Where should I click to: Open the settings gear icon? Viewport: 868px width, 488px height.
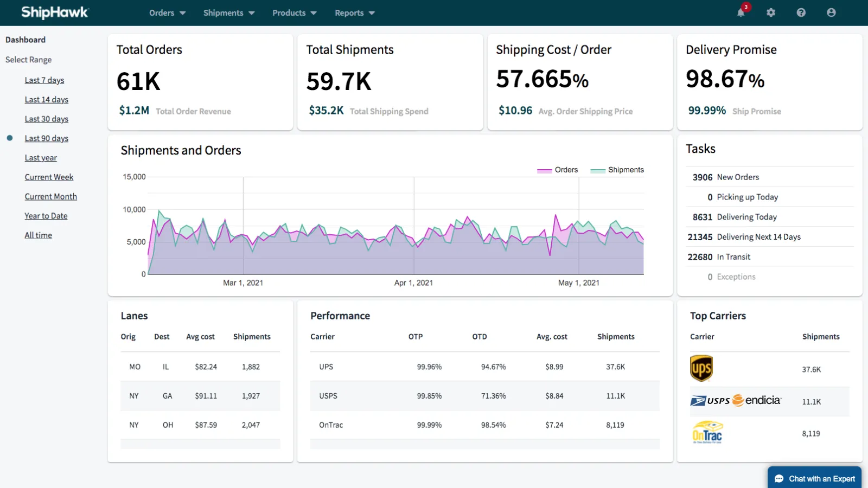[771, 12]
